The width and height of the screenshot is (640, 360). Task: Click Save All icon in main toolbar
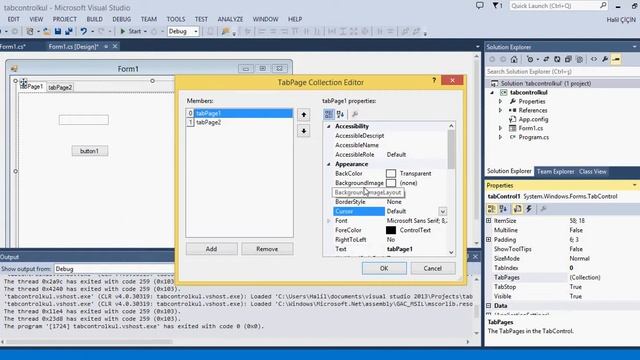tap(69, 31)
